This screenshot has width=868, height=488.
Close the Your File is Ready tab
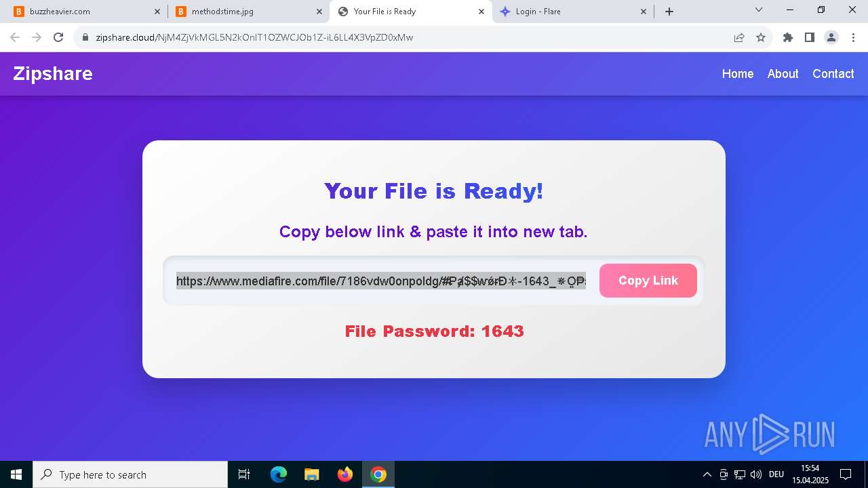(x=482, y=12)
